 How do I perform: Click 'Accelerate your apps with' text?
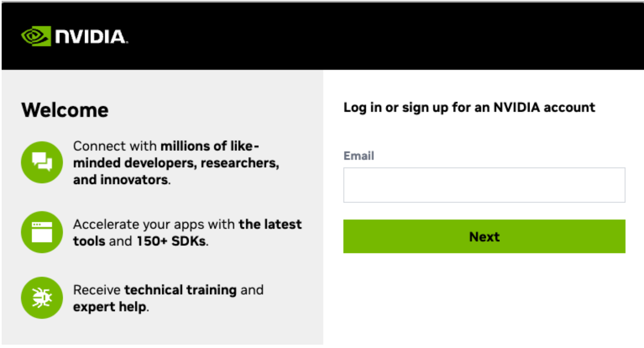pos(154,224)
